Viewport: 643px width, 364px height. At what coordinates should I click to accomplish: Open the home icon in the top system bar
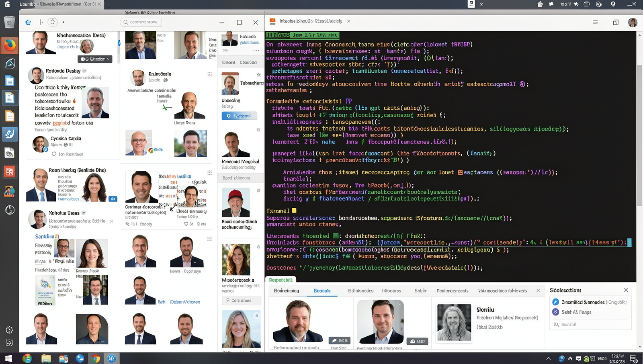(x=540, y=4)
